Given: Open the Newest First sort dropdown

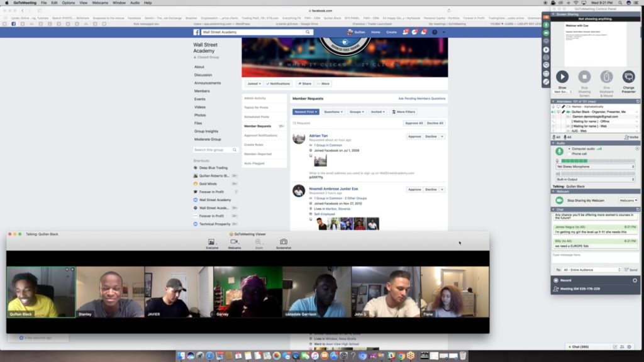Looking at the screenshot, I should pos(306,112).
